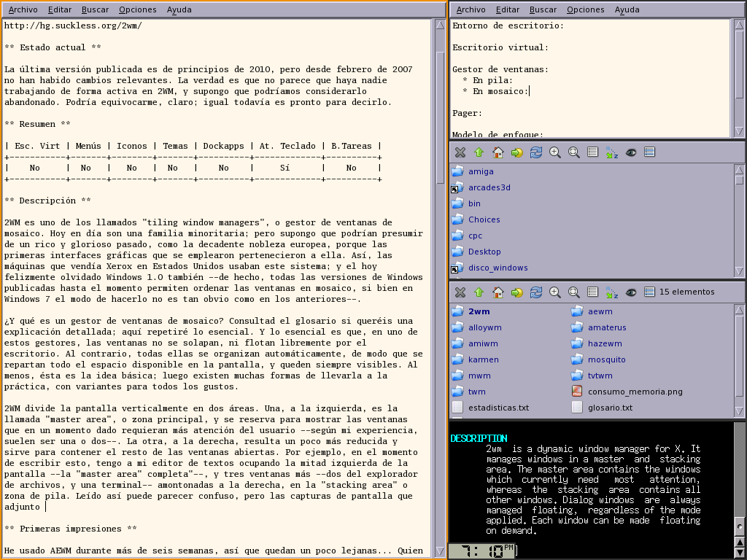Open bookmarks arrow in lower file manager
This screenshot has height=560, width=747.
point(517,292)
